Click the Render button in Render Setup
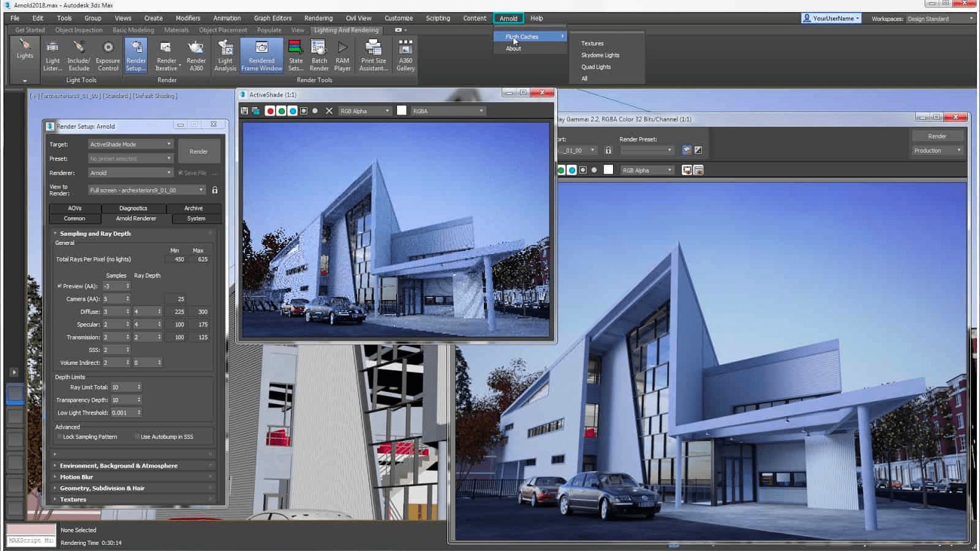This screenshot has width=980, height=551. click(x=198, y=151)
